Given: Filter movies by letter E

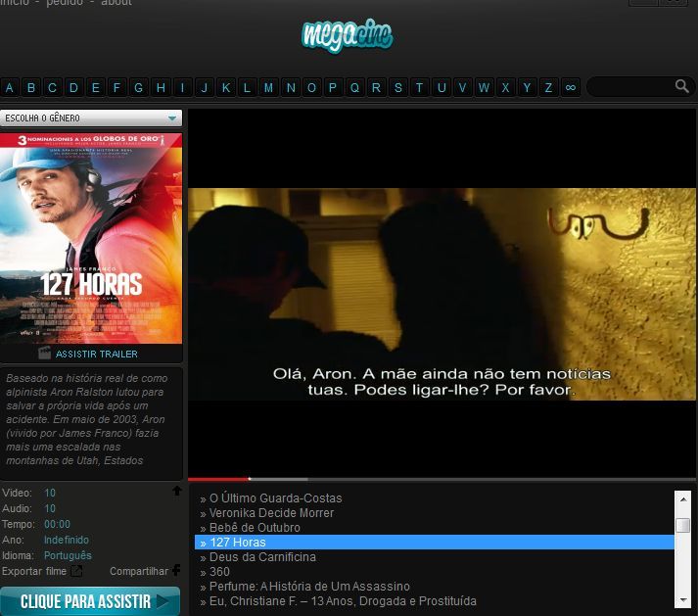Looking at the screenshot, I should [x=95, y=87].
